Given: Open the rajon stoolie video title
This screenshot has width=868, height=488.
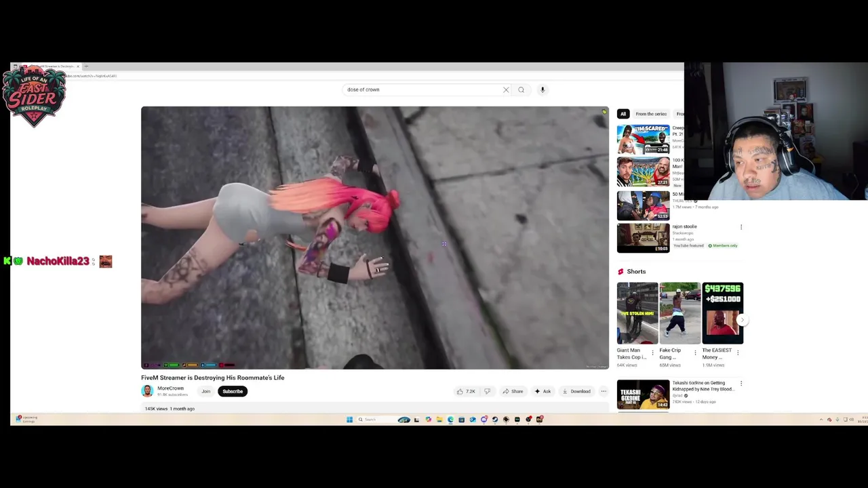Looking at the screenshot, I should click(685, 226).
